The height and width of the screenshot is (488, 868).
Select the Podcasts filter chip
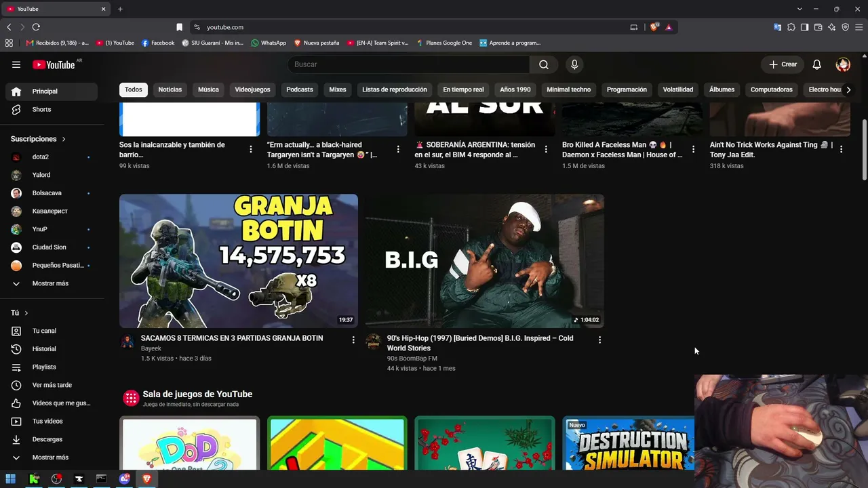pyautogui.click(x=300, y=89)
